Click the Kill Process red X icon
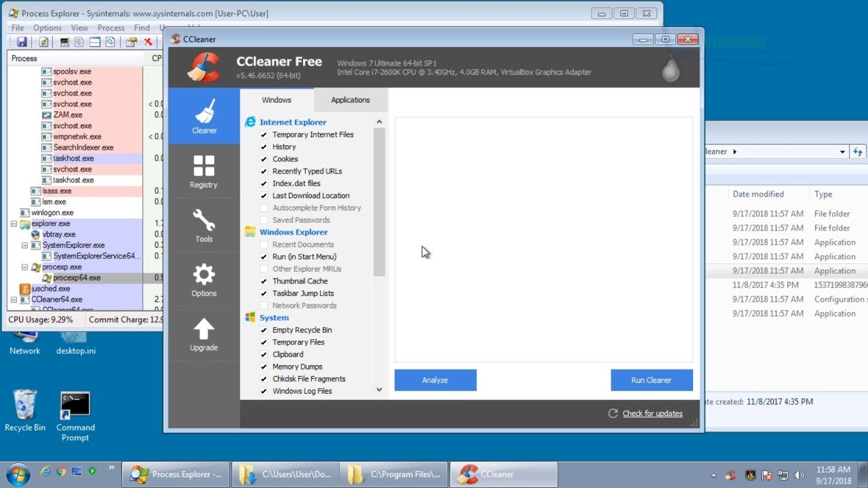868x488 pixels. pos(148,42)
